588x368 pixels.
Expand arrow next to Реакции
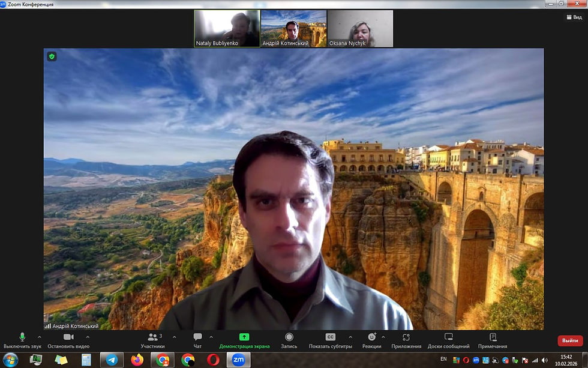(383, 337)
